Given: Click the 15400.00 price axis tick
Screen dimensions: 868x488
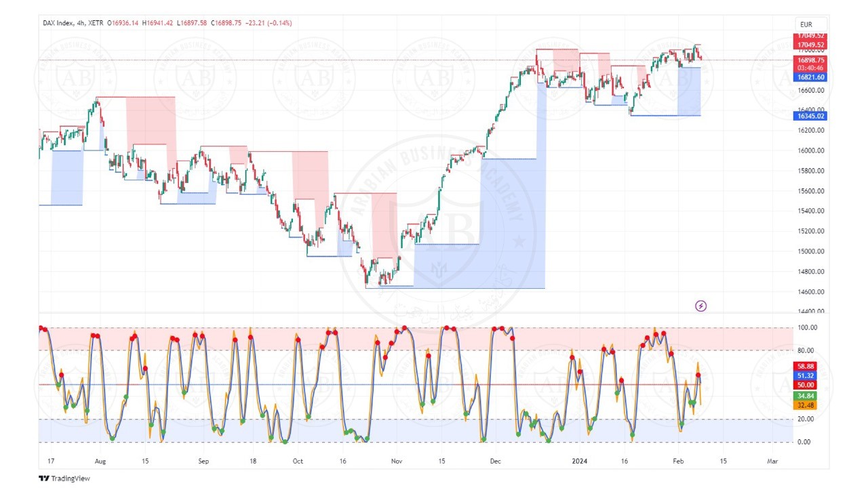Looking at the screenshot, I should [811, 211].
